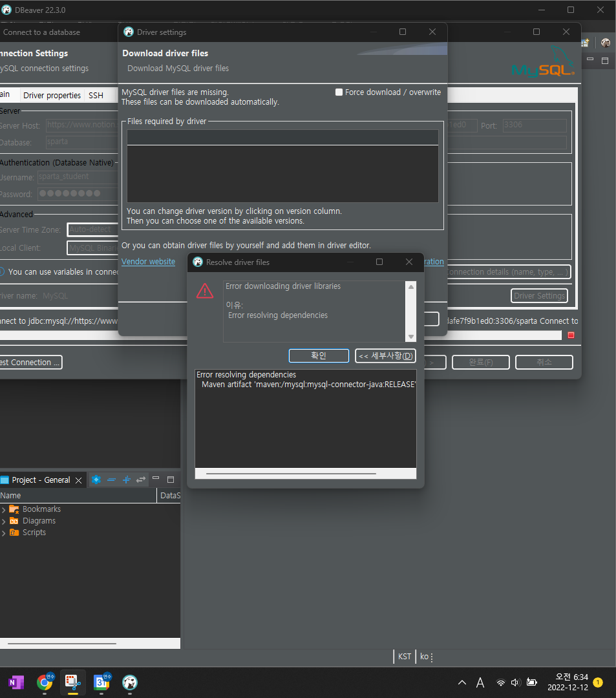Screen dimensions: 616x698
Task: Switch to SSH tab
Action: (x=96, y=95)
